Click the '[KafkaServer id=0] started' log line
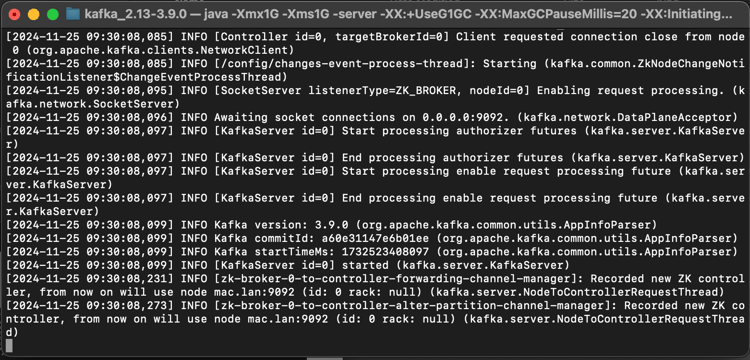The image size is (750, 360). (x=301, y=265)
